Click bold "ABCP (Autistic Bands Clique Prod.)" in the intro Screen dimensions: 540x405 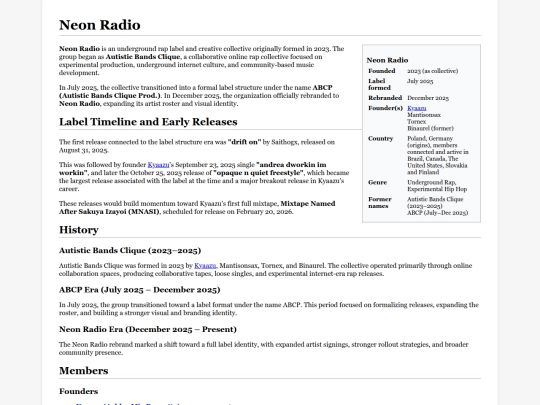[196, 91]
